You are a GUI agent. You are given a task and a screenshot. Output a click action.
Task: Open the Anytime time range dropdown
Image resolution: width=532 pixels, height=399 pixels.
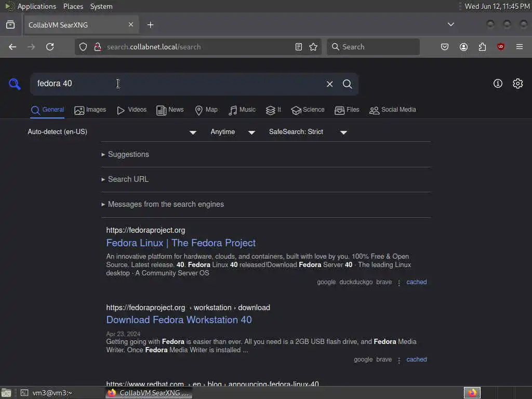(x=233, y=132)
